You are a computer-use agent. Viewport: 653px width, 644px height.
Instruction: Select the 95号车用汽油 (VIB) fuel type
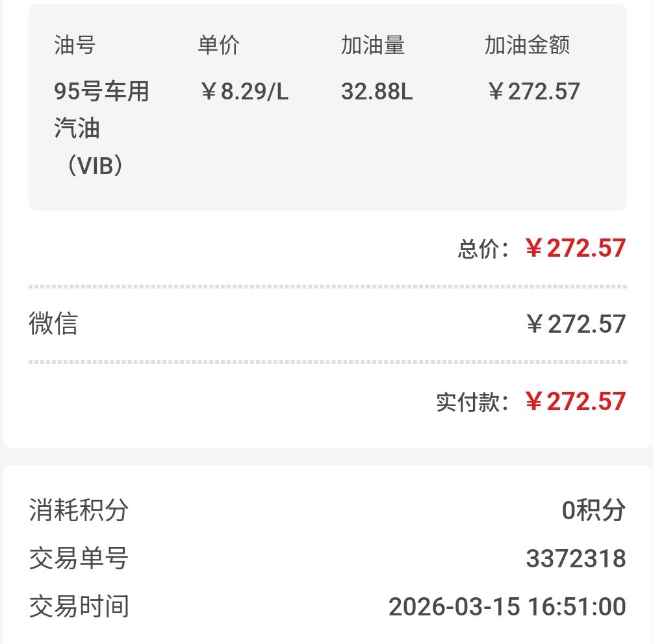[x=101, y=129]
